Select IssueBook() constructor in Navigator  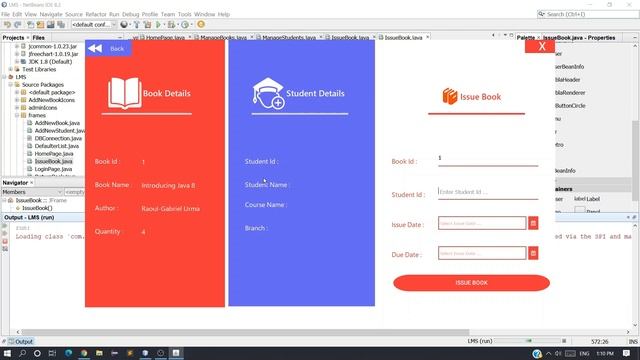[37, 208]
